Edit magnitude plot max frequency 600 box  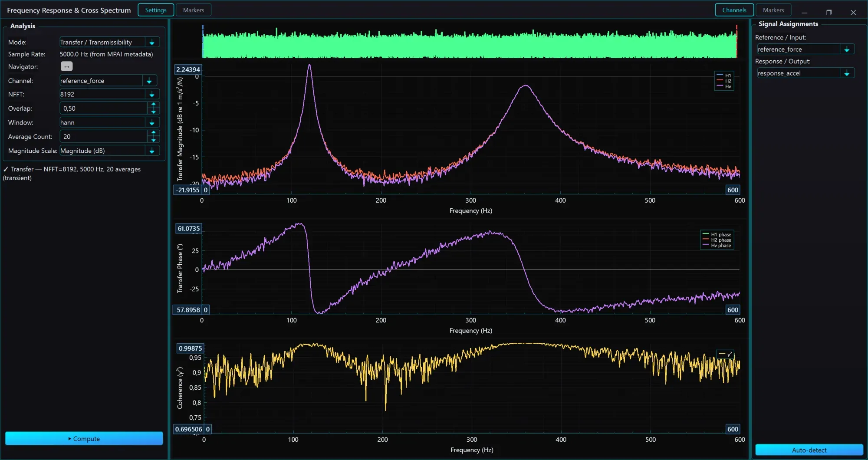tap(733, 190)
